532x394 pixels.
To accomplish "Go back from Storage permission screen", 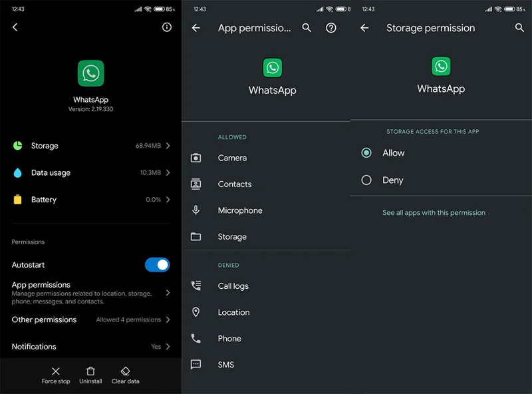I will click(x=364, y=28).
